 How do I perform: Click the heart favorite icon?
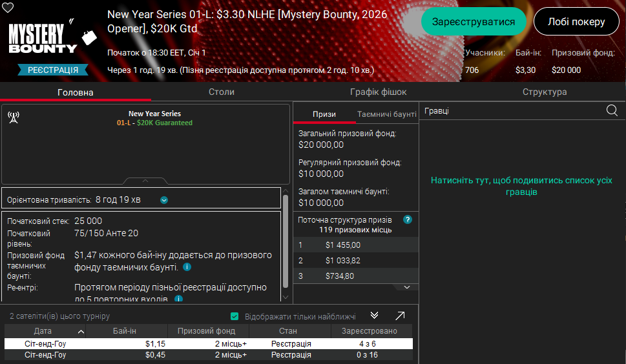8,8
